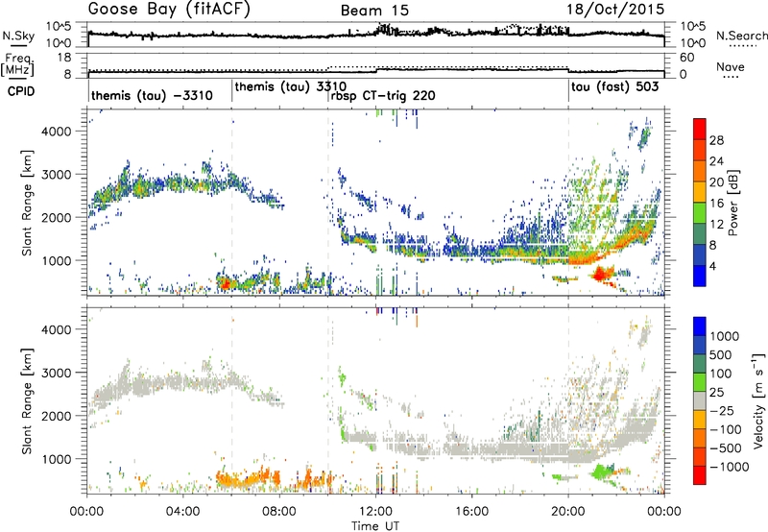
Task: Click the '04:00' time axis tick label
Action: [x=183, y=512]
